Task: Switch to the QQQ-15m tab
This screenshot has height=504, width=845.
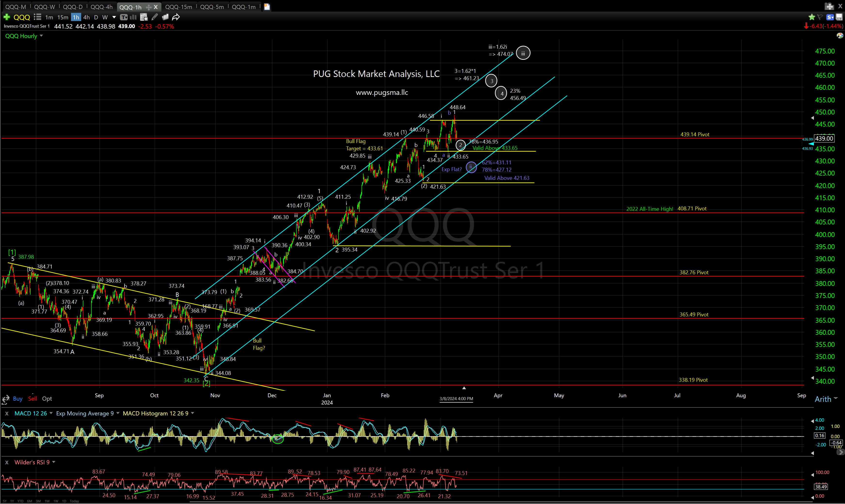Action: click(x=179, y=7)
